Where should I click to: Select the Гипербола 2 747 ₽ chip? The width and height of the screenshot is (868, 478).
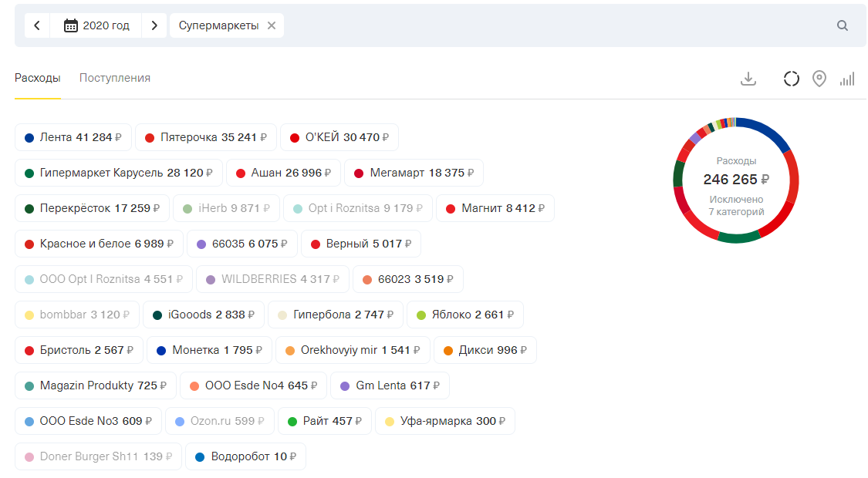click(336, 315)
